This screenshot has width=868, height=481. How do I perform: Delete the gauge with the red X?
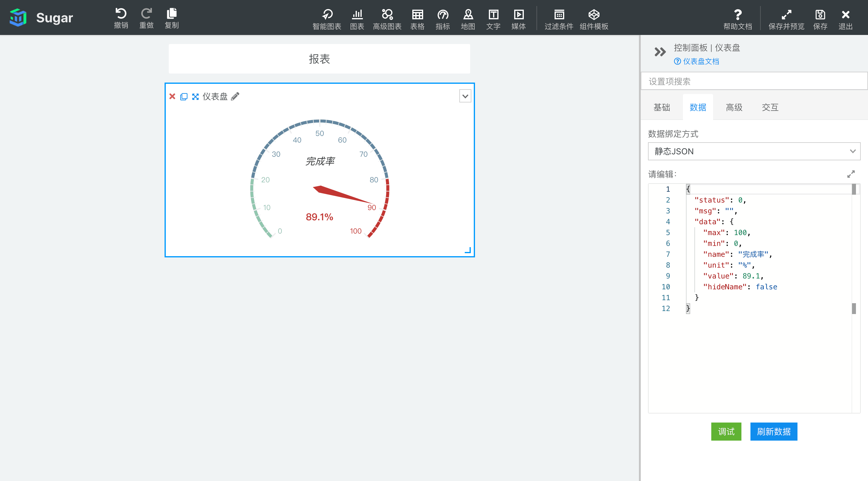pos(172,97)
